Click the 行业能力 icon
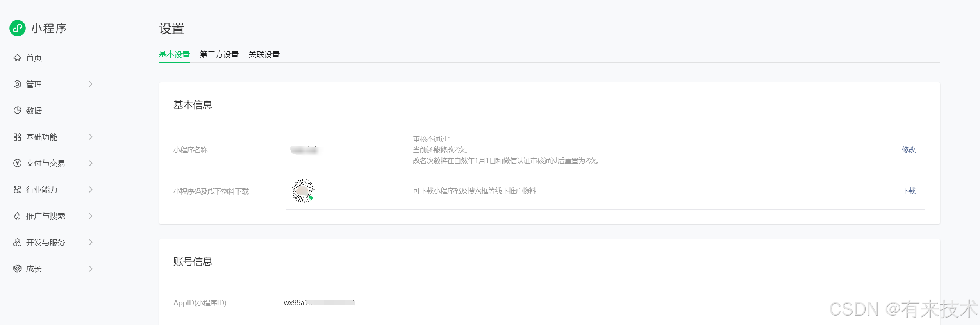 tap(17, 189)
